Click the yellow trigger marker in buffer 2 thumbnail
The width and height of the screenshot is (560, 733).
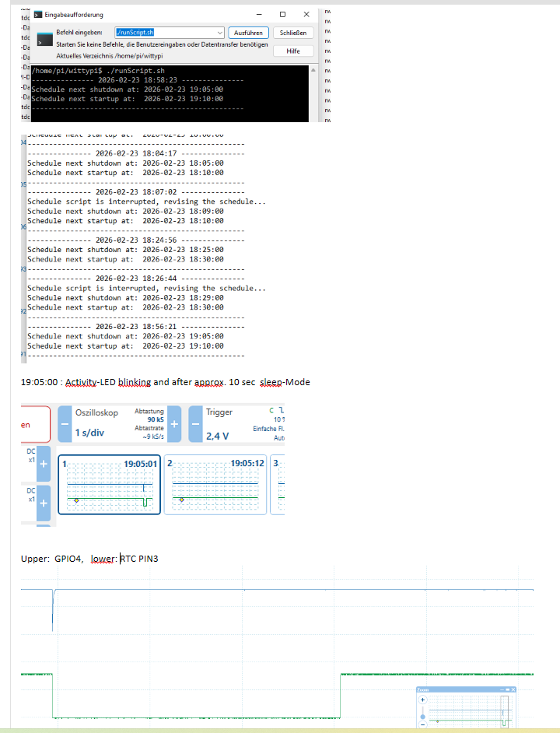point(182,500)
